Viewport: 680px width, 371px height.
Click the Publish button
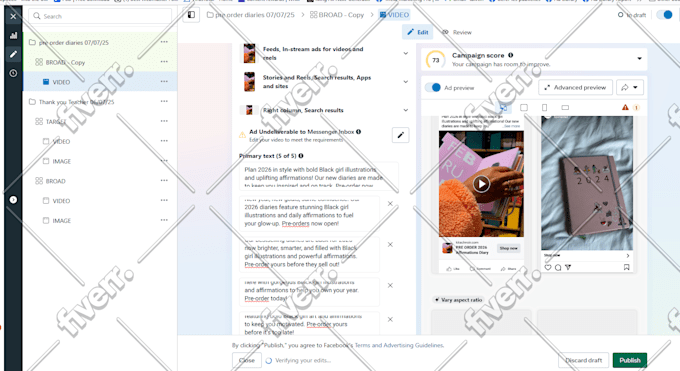pyautogui.click(x=630, y=360)
